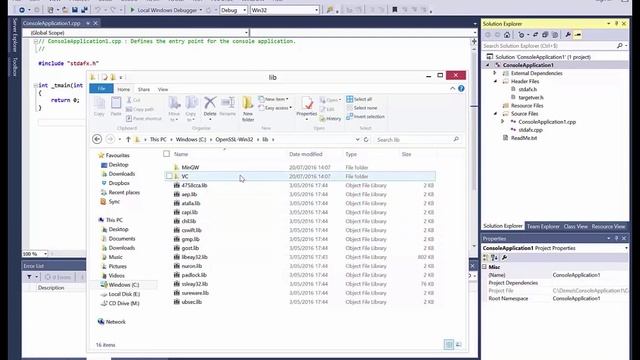Collapse the Explorer ribbon chevron
The image size is (640, 360).
click(452, 89)
